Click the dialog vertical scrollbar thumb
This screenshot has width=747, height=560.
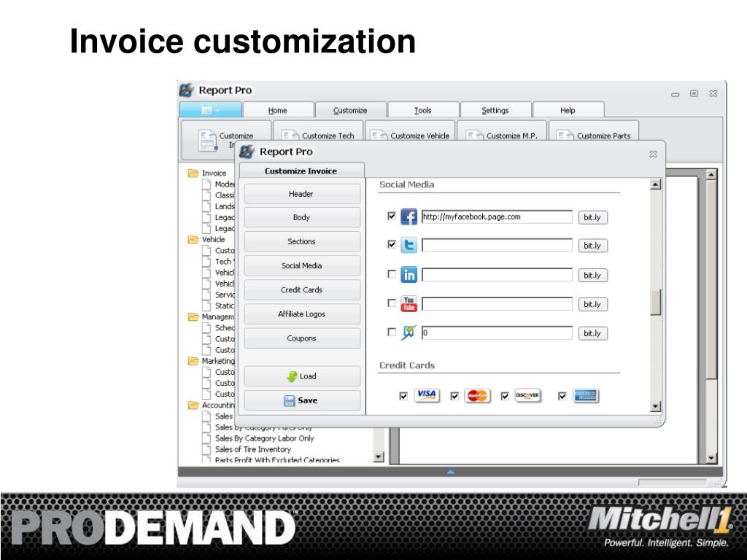coord(656,302)
